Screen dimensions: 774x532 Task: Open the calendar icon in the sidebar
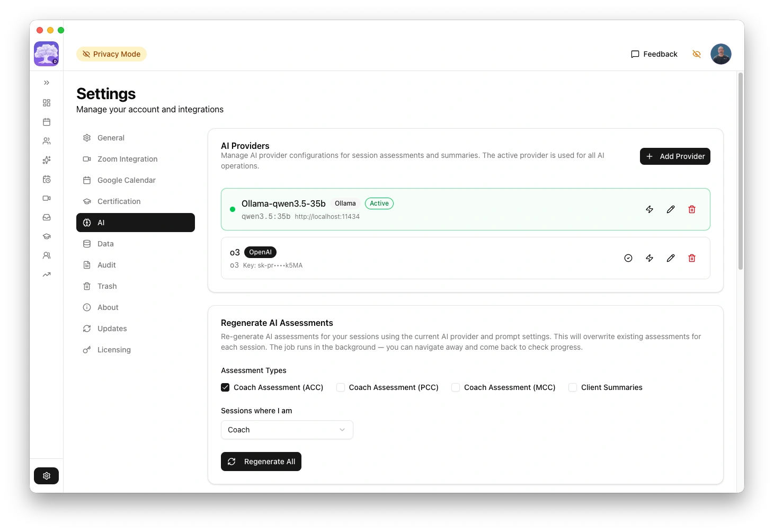pyautogui.click(x=47, y=122)
